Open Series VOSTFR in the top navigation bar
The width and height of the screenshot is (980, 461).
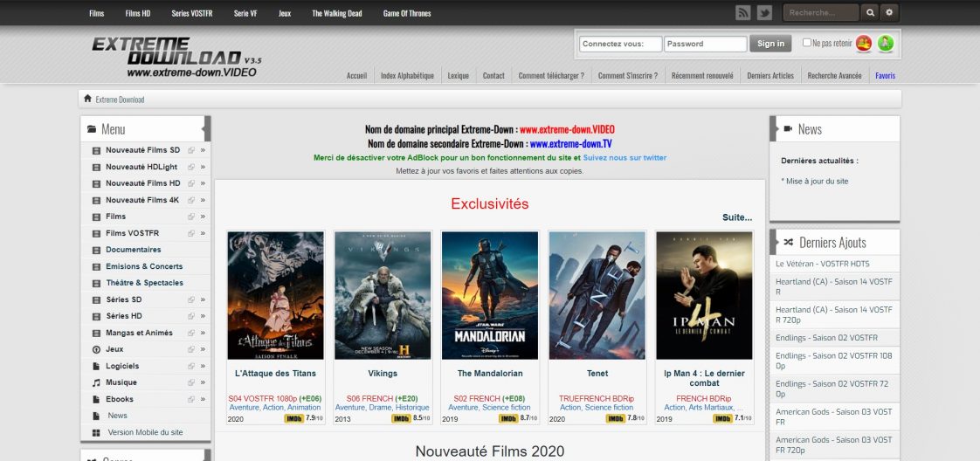192,13
